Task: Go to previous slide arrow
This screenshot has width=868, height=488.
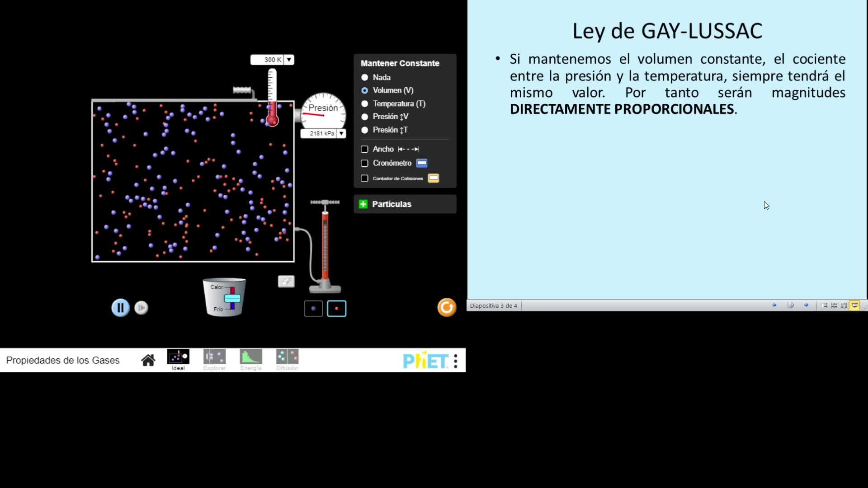Action: coord(774,305)
